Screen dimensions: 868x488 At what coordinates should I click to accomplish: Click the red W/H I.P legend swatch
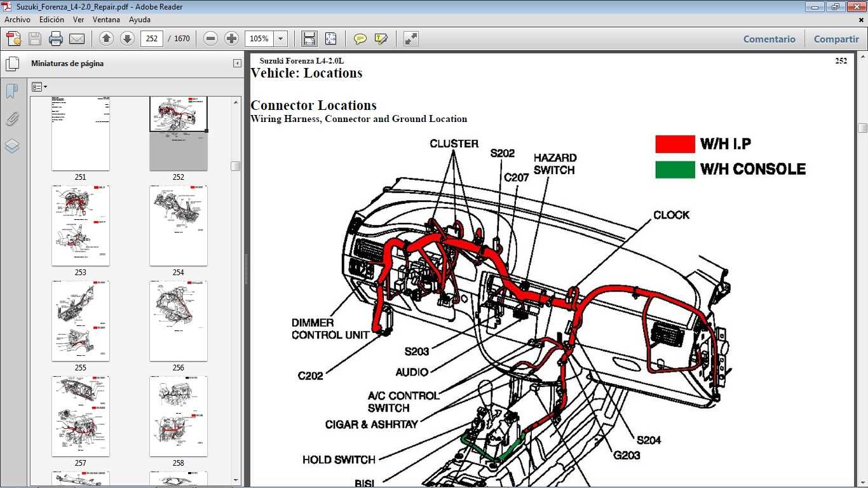[x=675, y=144]
